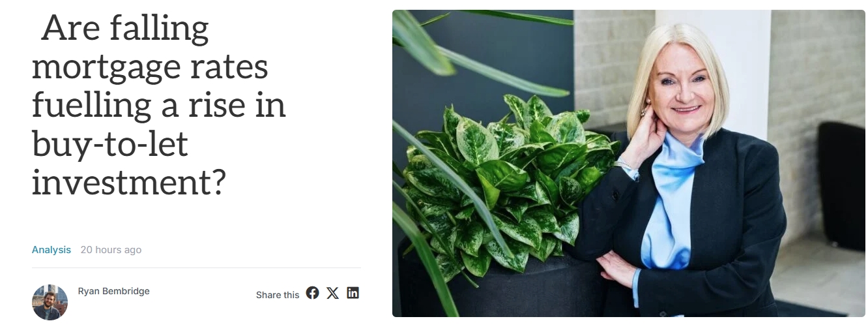Click 'investment?' in the headline
Screen dimensions: 868x336
[129, 181]
